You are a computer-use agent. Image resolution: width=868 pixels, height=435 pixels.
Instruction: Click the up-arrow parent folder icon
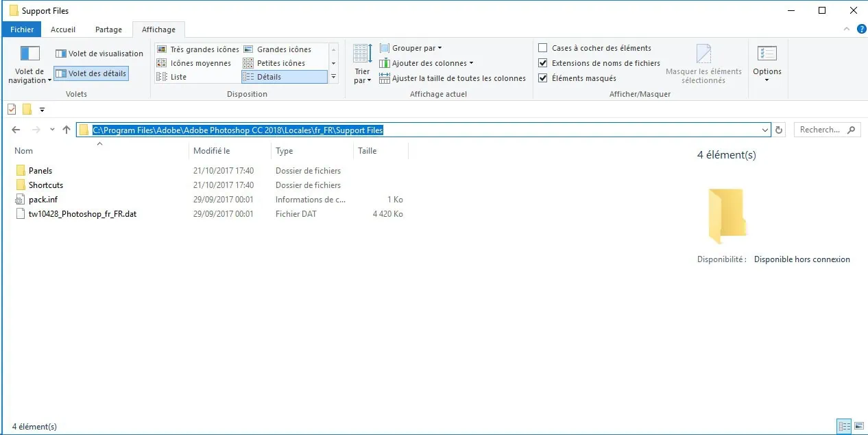[67, 130]
